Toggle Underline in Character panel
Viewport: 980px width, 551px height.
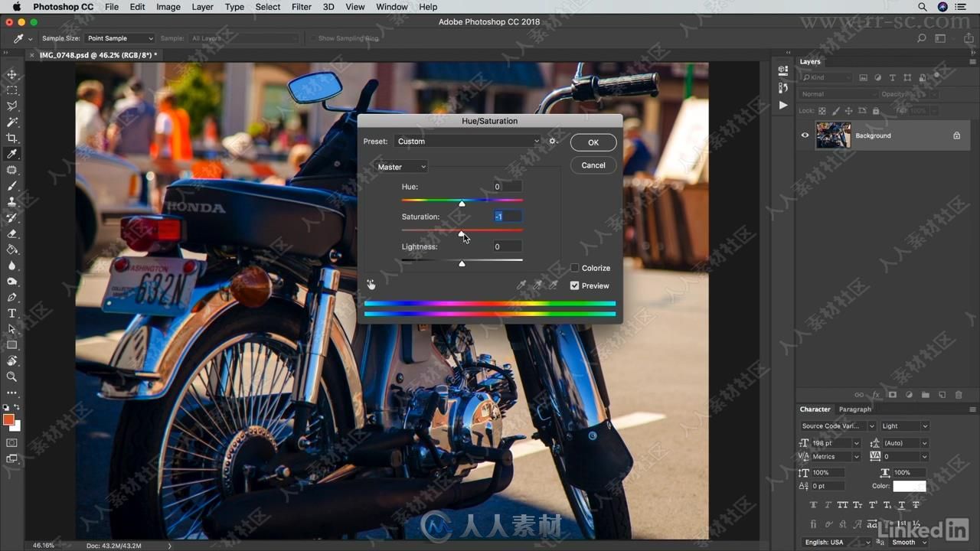901,505
